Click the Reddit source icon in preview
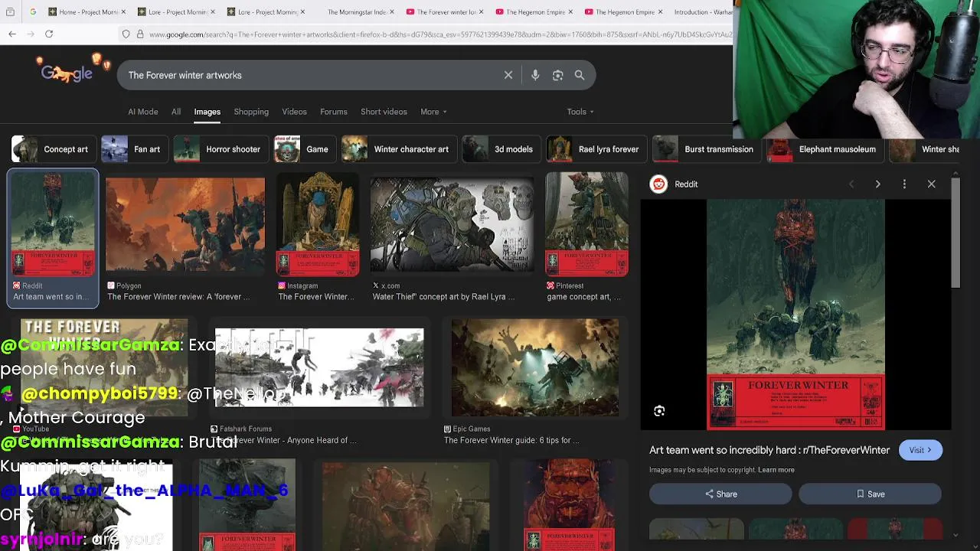This screenshot has width=980, height=551. pyautogui.click(x=658, y=184)
